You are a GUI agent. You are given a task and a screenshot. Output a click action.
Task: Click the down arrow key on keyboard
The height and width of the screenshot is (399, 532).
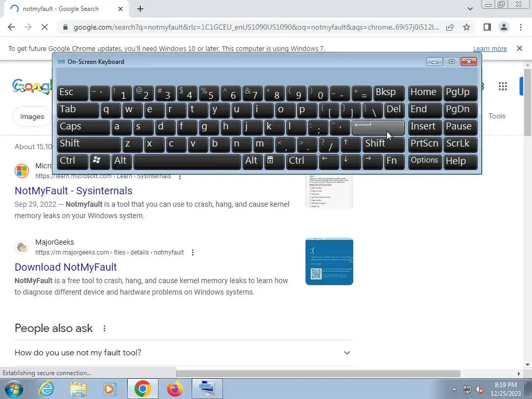click(x=351, y=162)
